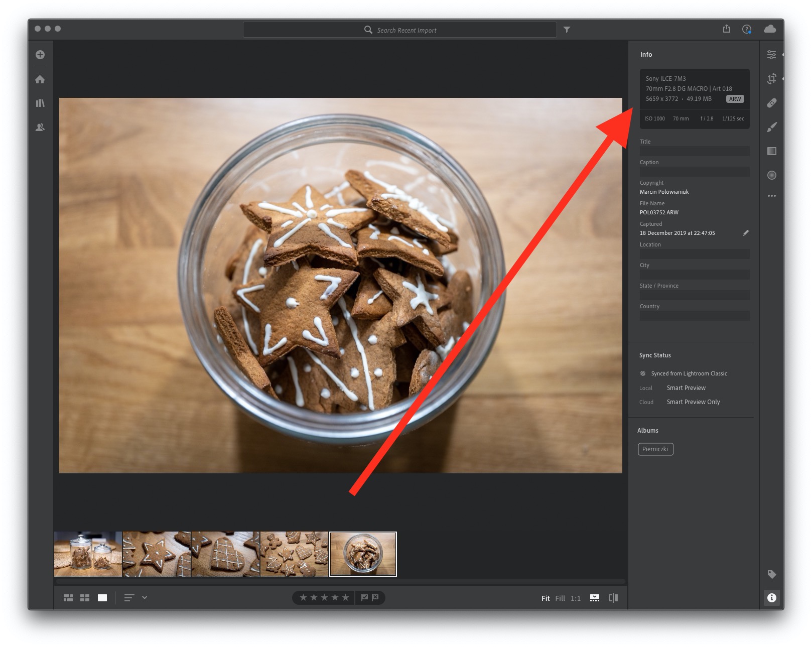The image size is (812, 647).
Task: Select Fit zoom level
Action: tap(546, 598)
